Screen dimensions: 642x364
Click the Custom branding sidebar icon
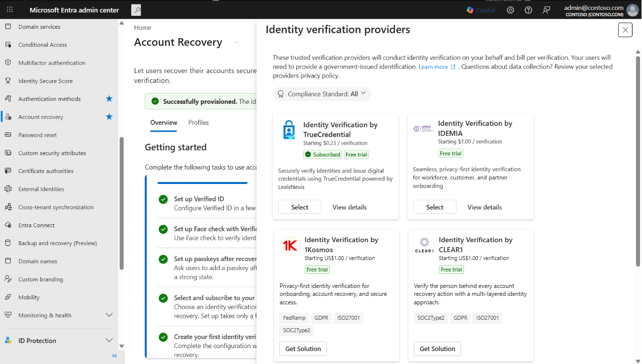(x=8, y=279)
